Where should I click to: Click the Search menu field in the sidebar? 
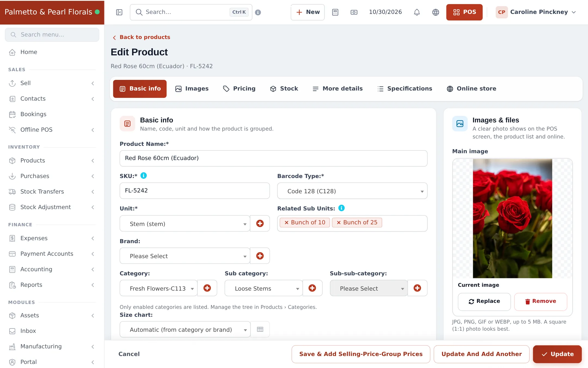click(x=52, y=35)
